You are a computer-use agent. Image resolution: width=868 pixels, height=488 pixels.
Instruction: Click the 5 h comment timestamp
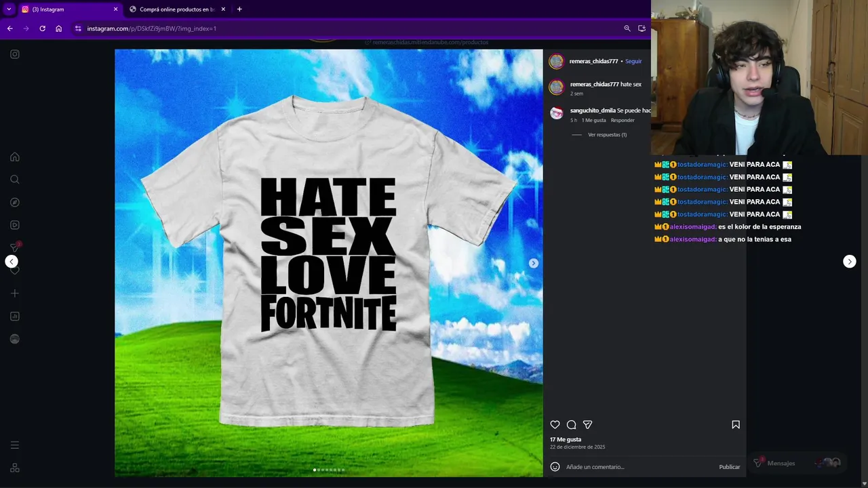574,121
